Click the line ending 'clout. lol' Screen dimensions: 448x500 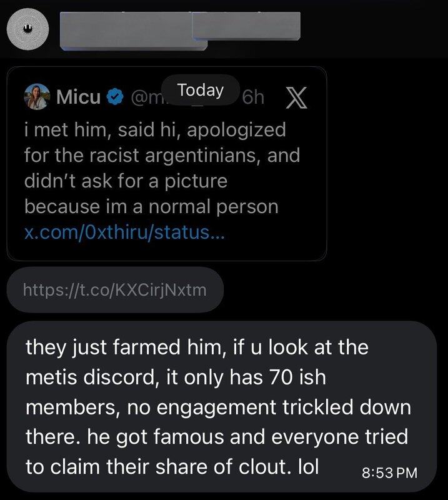tap(172, 466)
